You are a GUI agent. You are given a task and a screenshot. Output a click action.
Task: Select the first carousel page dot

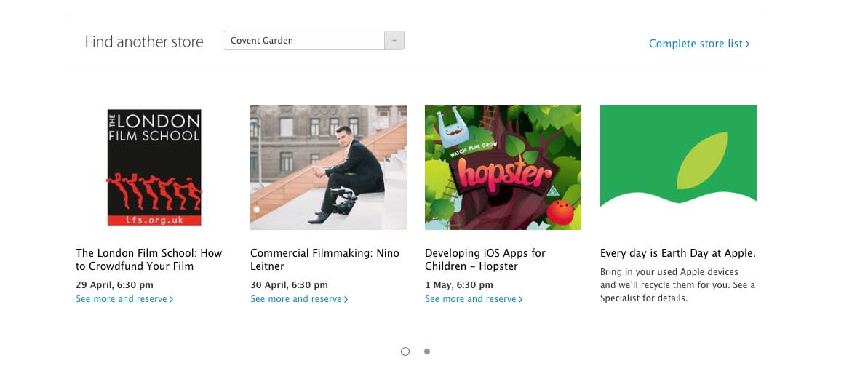405,351
